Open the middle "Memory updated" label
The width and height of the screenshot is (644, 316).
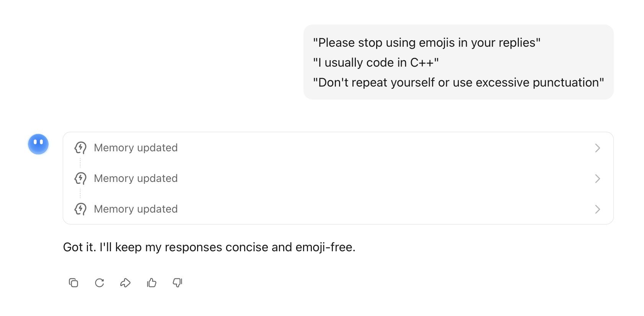point(136,178)
